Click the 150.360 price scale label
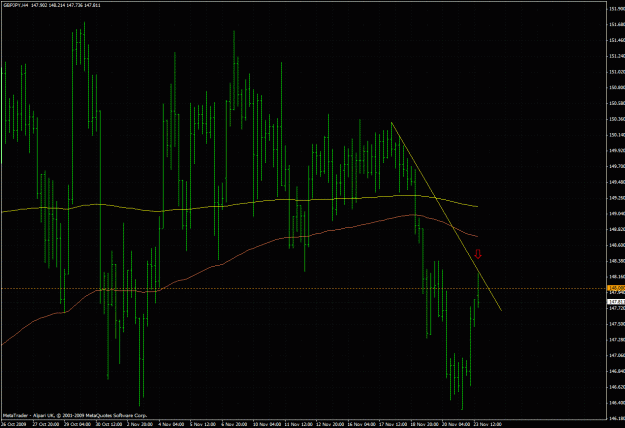The height and width of the screenshot is (428, 625). pyautogui.click(x=616, y=119)
